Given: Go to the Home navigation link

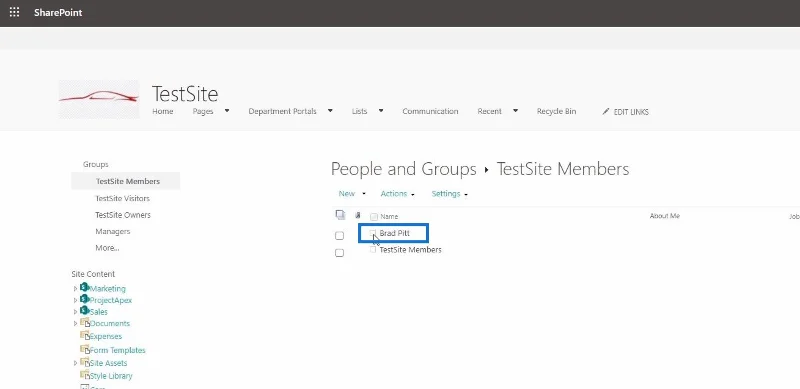Looking at the screenshot, I should click(x=163, y=111).
